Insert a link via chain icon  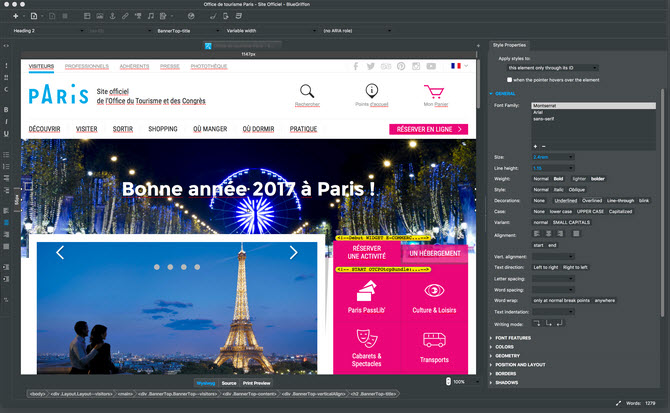tap(125, 16)
